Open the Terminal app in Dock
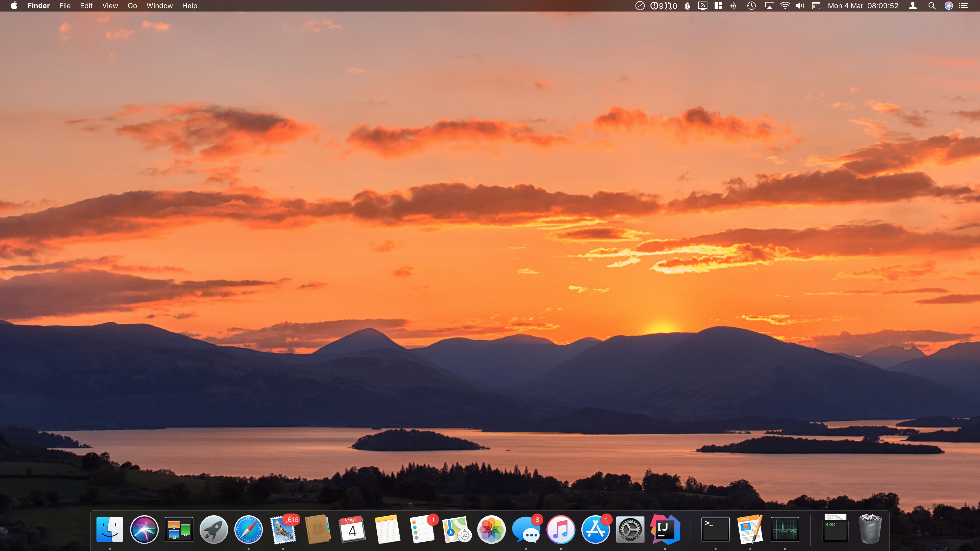 coord(715,529)
